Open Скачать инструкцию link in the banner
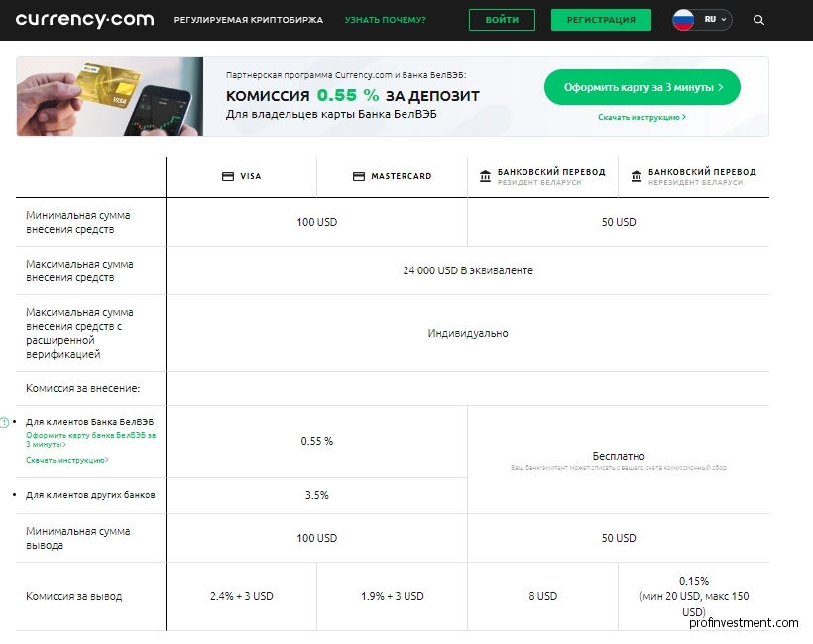Viewport: 813px width, 644px height. click(x=641, y=117)
